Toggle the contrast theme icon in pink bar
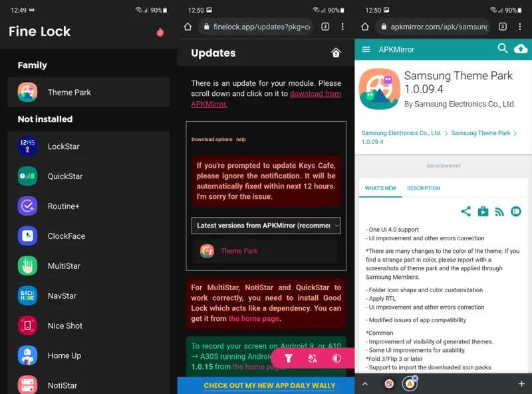 pos(336,358)
